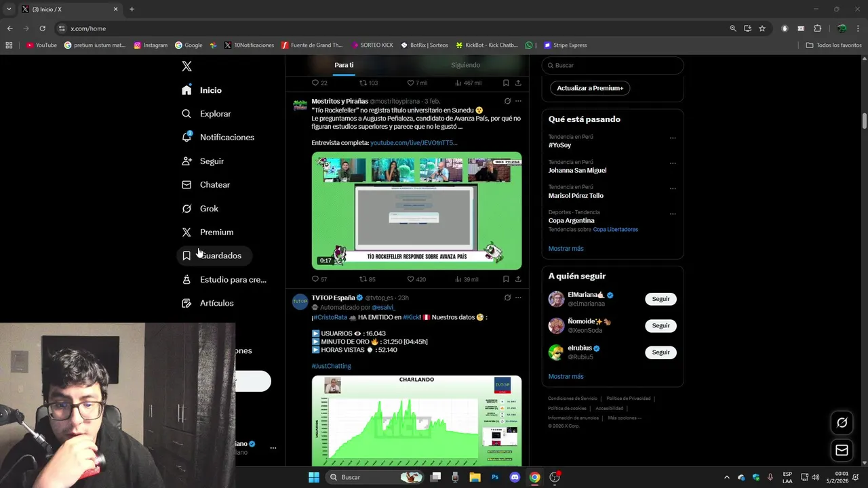Click Mostrar más under trends

(566, 249)
